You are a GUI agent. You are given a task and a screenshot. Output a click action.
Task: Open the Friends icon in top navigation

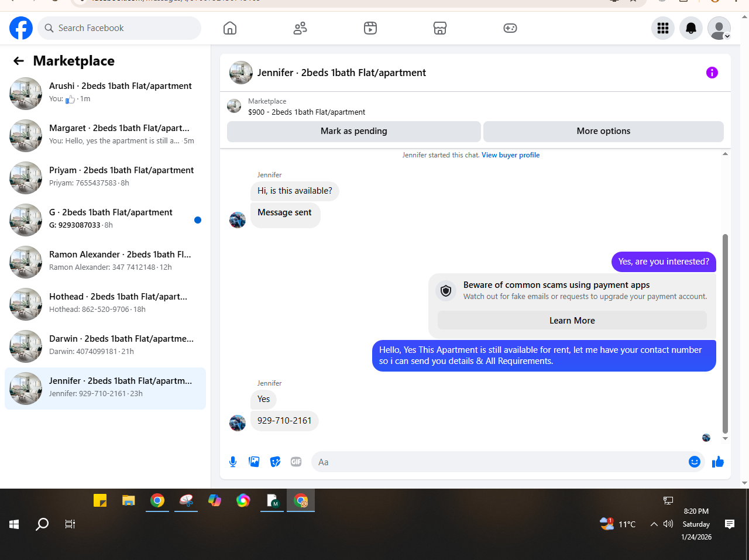point(300,28)
